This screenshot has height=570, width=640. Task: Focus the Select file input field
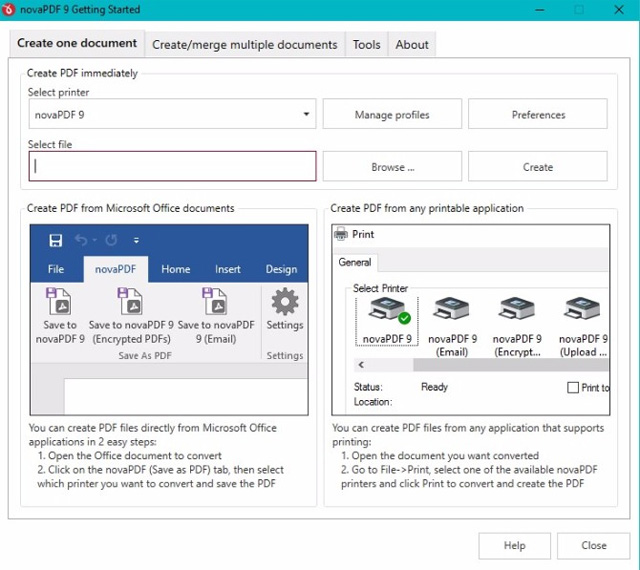(172, 167)
